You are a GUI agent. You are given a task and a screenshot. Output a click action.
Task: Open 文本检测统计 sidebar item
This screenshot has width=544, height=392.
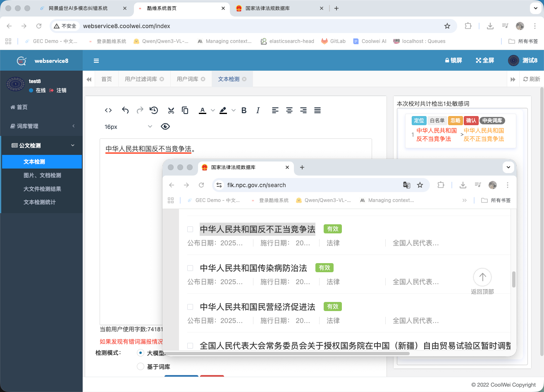pyautogui.click(x=39, y=202)
